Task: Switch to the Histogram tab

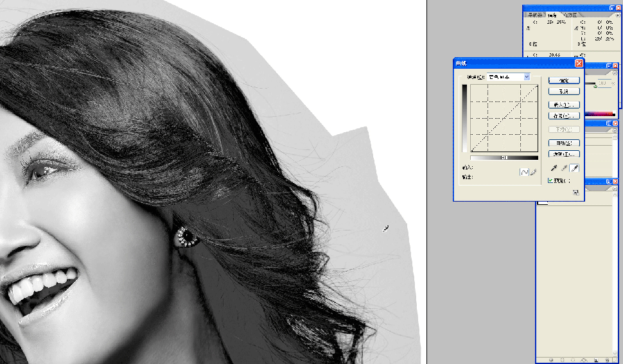Action: coord(570,15)
